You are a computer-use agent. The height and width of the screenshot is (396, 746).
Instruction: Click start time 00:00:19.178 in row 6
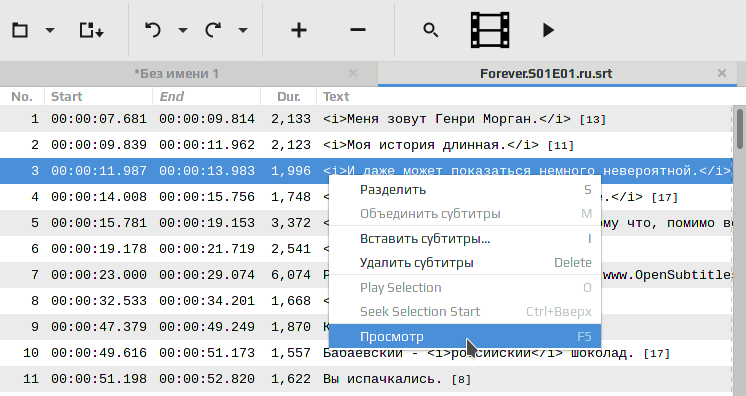[x=98, y=248]
